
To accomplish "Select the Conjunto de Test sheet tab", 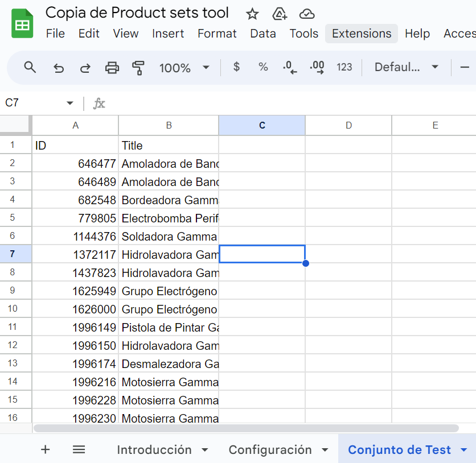I will [x=399, y=450].
